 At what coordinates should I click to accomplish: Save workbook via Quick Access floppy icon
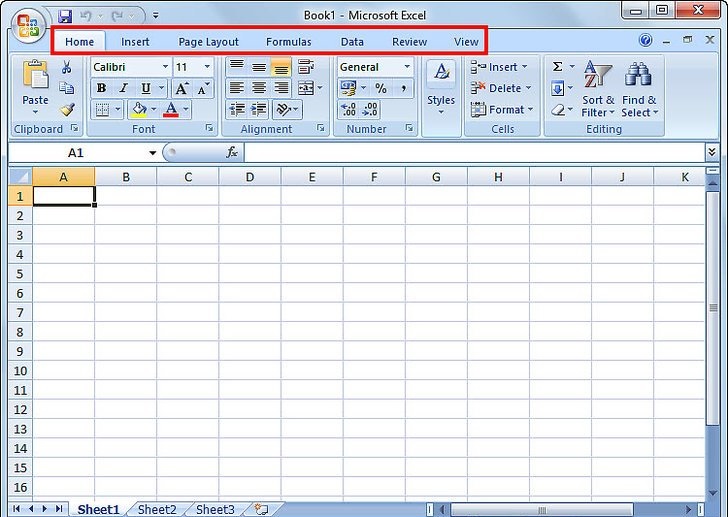[65, 16]
